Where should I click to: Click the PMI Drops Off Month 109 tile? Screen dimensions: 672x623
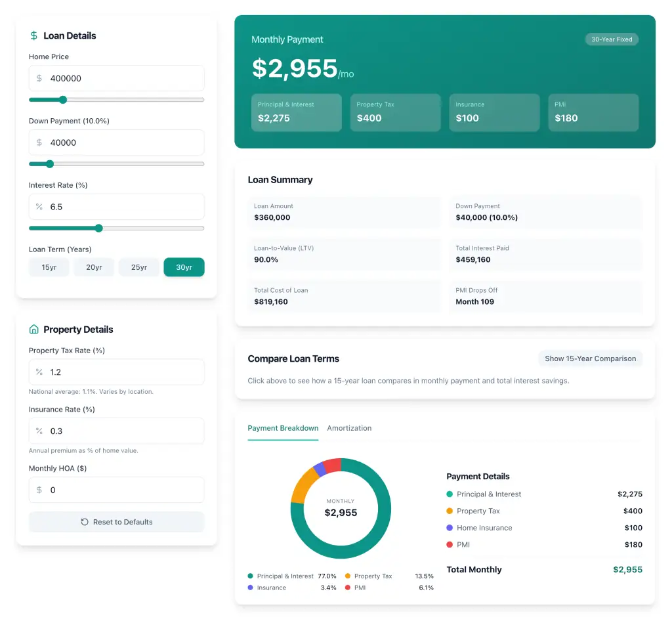[546, 296]
